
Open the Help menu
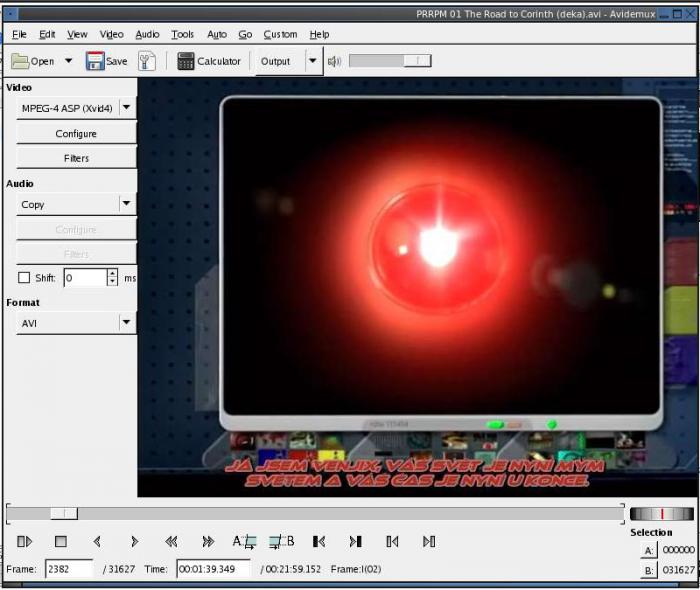tap(320, 34)
